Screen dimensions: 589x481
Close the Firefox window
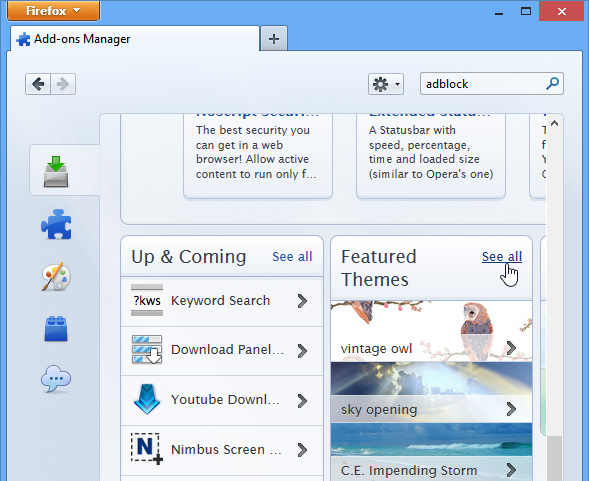point(562,11)
